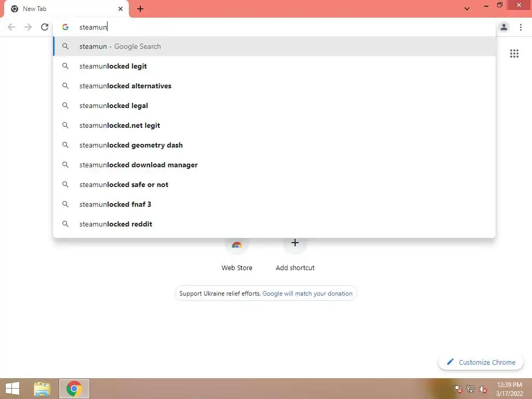
Task: Click the network status tray icon
Action: coord(470,389)
